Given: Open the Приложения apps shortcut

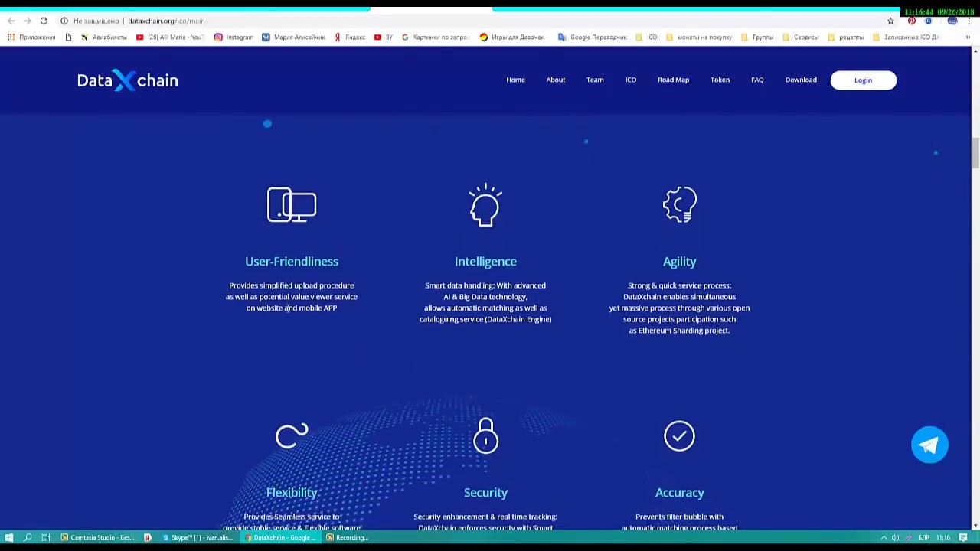Looking at the screenshot, I should [x=31, y=37].
